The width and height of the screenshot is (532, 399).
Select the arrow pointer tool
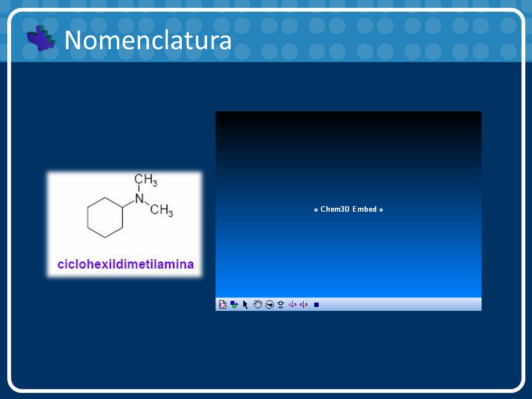point(245,305)
